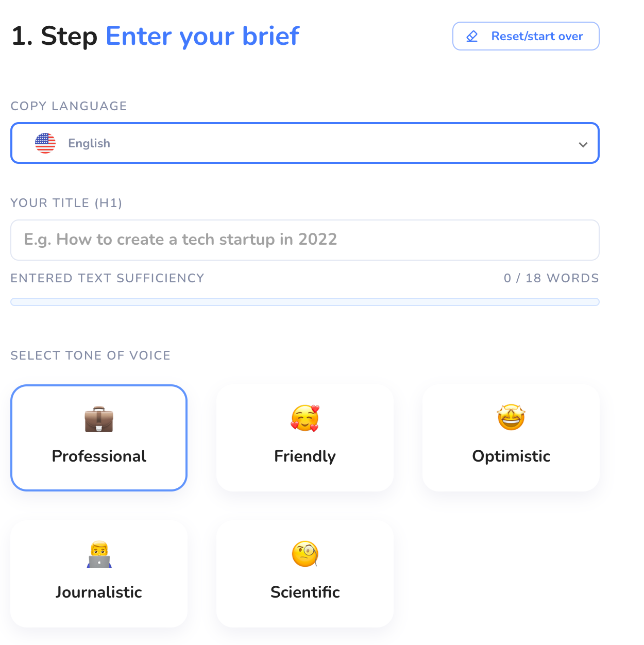This screenshot has width=644, height=645.
Task: Click the hearts smiley emoji
Action: [305, 418]
